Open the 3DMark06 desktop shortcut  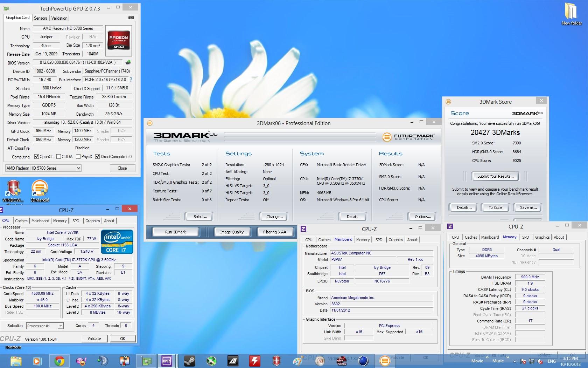(x=40, y=191)
